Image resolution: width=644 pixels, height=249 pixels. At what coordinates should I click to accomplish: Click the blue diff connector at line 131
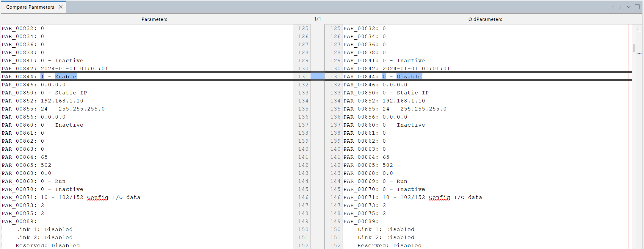[317, 77]
